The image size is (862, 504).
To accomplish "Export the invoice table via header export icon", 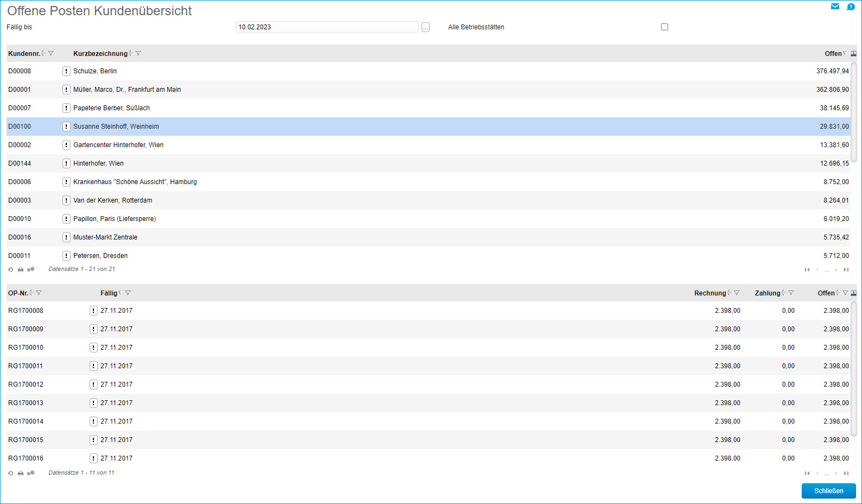I will pyautogui.click(x=854, y=293).
